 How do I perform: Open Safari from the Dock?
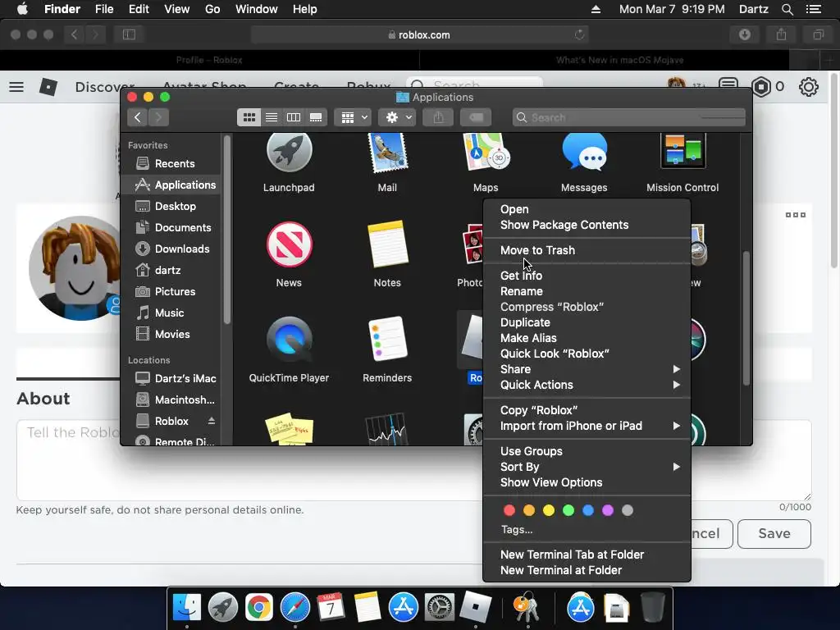click(x=295, y=607)
